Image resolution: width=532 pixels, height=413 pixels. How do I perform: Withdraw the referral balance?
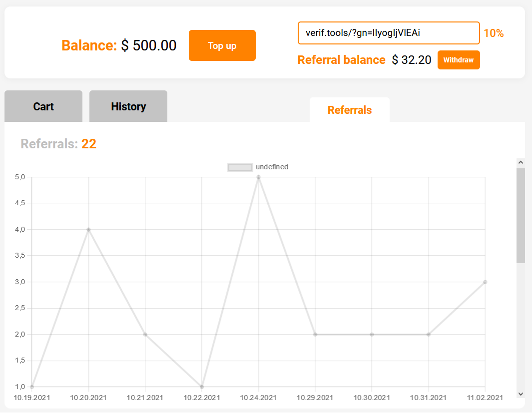[x=458, y=60]
